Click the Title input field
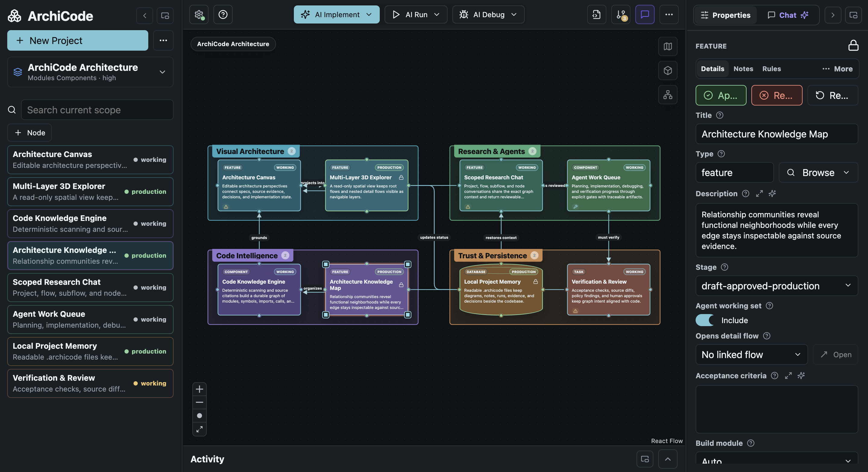This screenshot has height=472, width=868. click(x=776, y=134)
